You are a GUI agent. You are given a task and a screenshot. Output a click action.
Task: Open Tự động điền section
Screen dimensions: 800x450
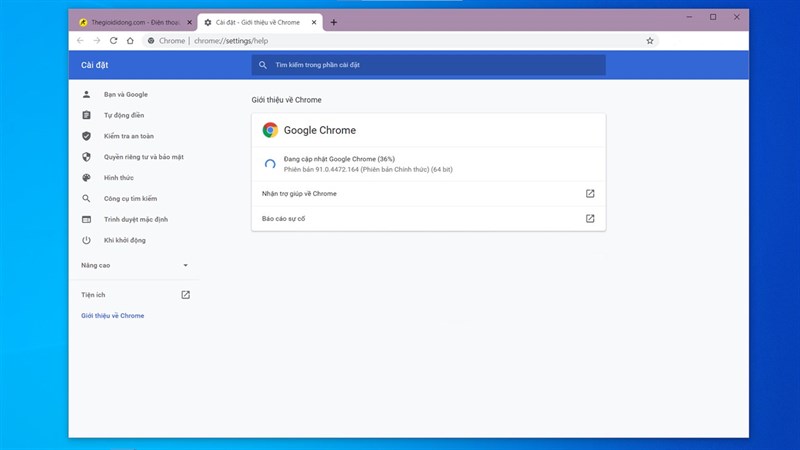pos(124,115)
